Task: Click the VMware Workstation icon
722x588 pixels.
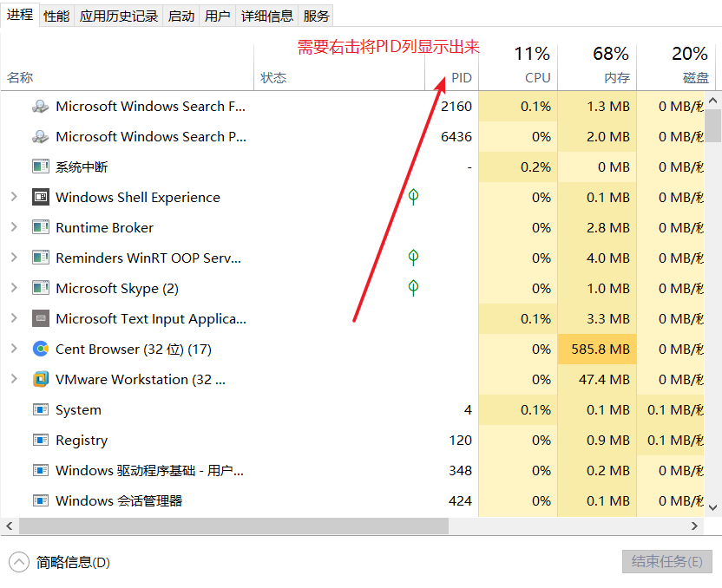Action: (x=41, y=379)
